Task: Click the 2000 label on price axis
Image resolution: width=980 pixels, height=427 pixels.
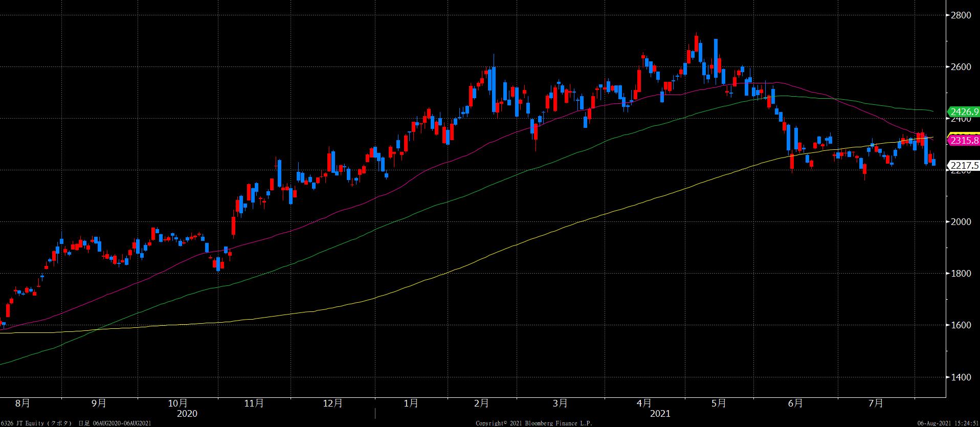Action: pos(961,222)
